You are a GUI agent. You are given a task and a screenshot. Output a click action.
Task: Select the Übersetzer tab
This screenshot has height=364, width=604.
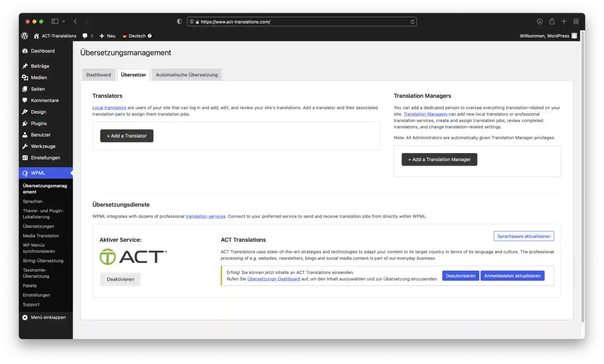[x=133, y=75]
